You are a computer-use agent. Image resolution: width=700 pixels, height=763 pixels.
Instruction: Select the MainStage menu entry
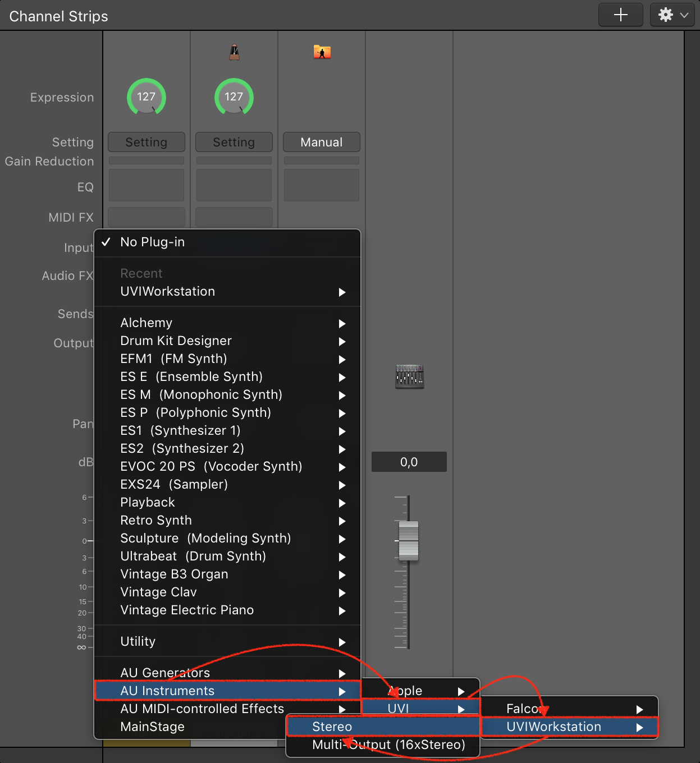click(191, 727)
